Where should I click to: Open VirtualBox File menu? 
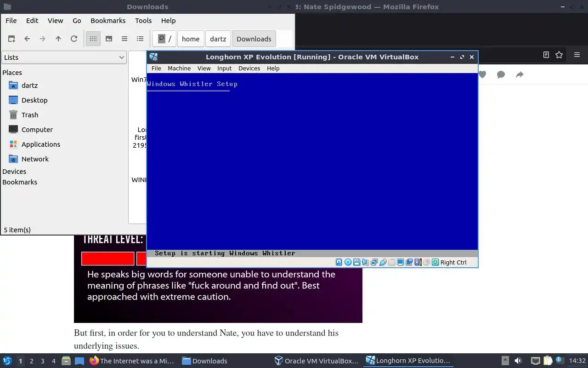point(156,69)
